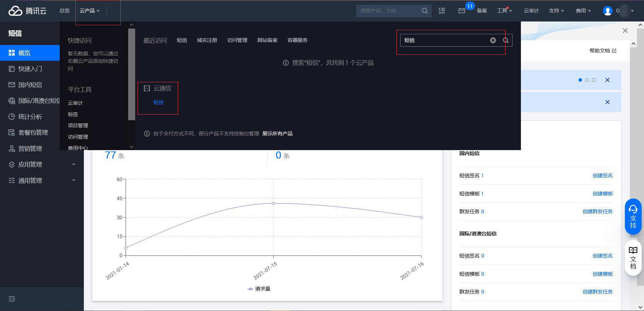Click 展示所有产品 link

277,134
